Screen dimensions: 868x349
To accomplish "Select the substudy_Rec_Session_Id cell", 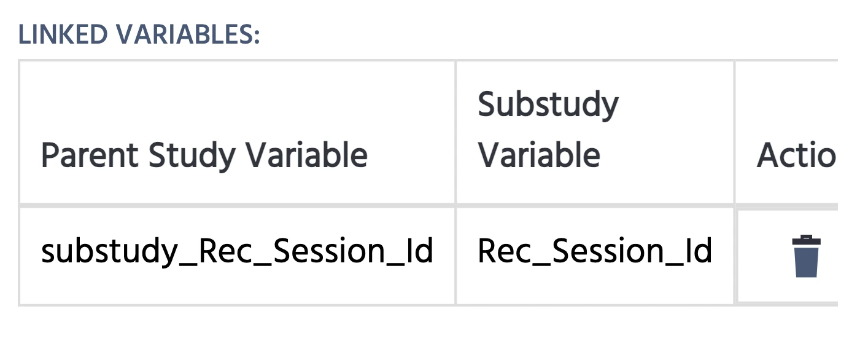I will coord(238,256).
